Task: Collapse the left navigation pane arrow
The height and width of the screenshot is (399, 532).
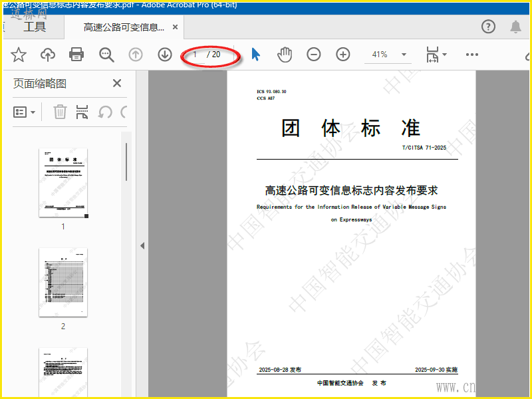Action: [x=142, y=245]
